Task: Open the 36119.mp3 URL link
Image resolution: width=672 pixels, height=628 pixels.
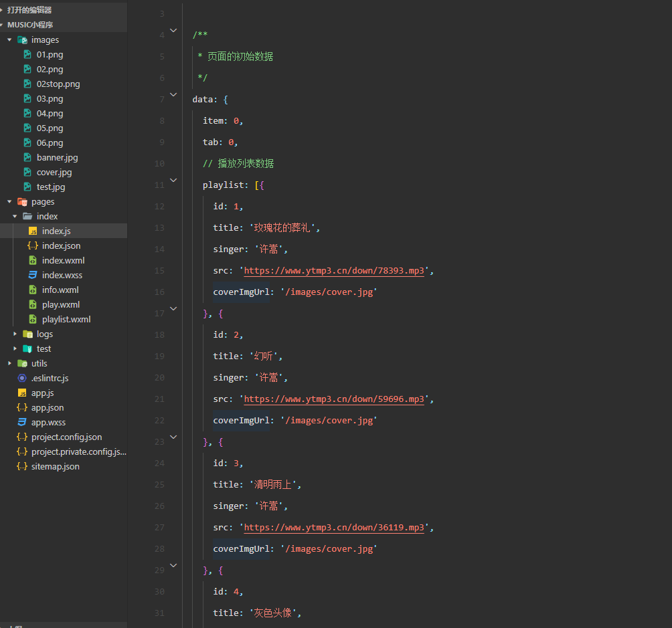Action: 334,528
